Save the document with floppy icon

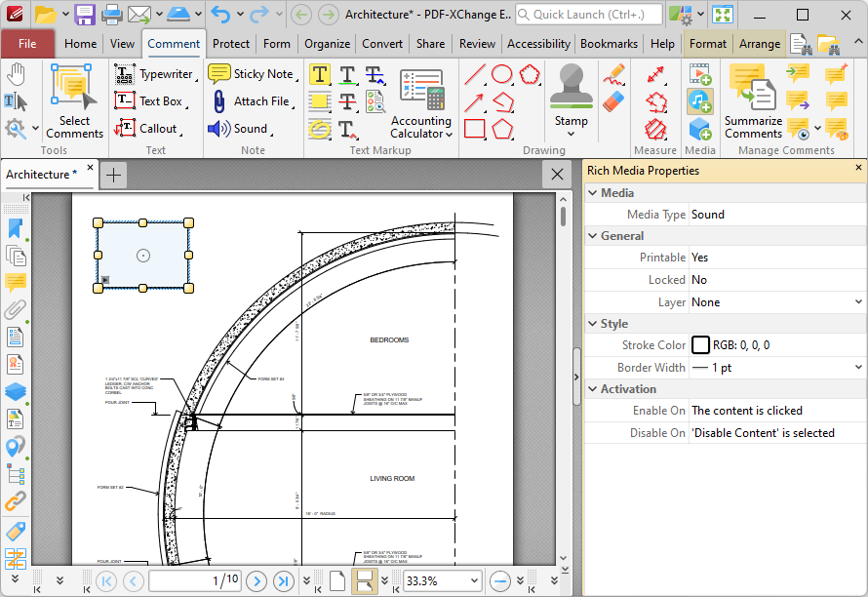coord(85,15)
